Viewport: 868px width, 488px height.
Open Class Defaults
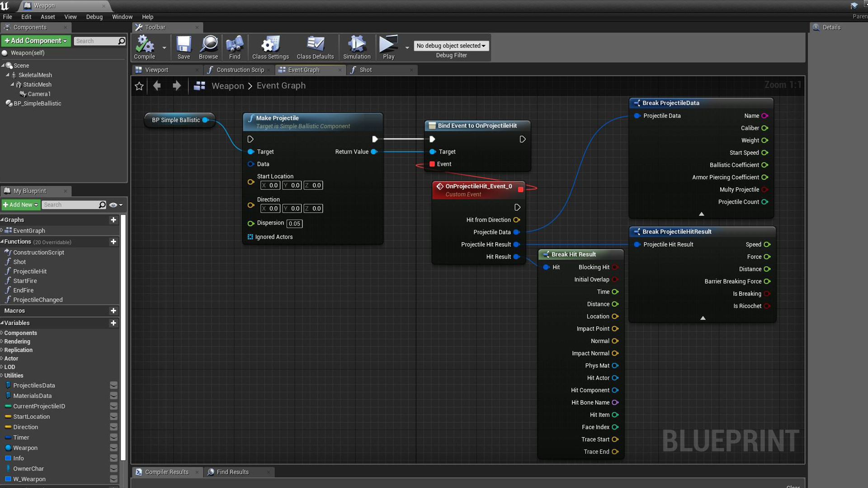pyautogui.click(x=315, y=47)
